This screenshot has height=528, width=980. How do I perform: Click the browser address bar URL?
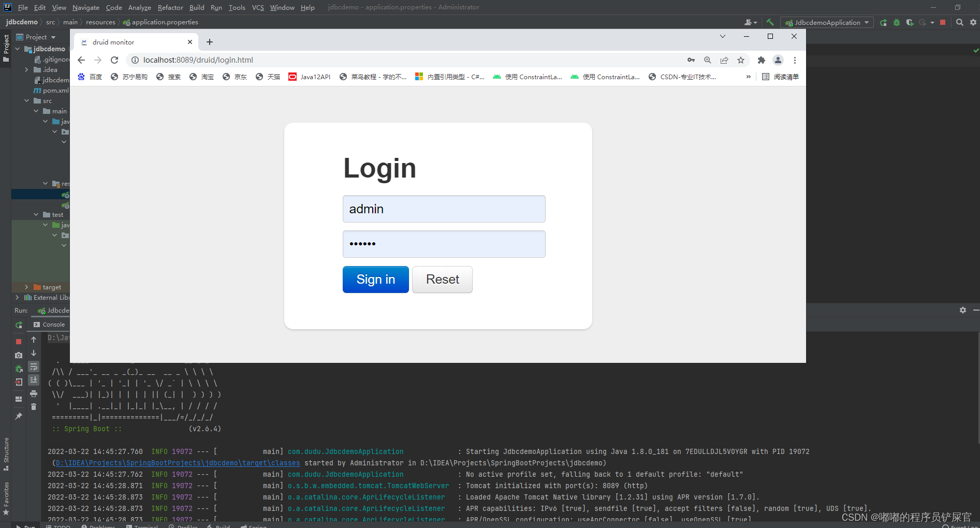coord(198,60)
